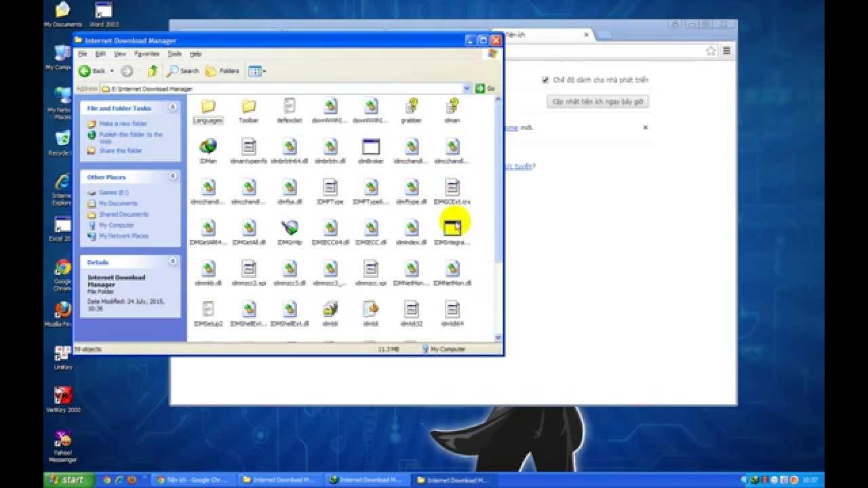Image resolution: width=868 pixels, height=488 pixels.
Task: Click Chrome's update extensions now button
Action: (x=598, y=102)
